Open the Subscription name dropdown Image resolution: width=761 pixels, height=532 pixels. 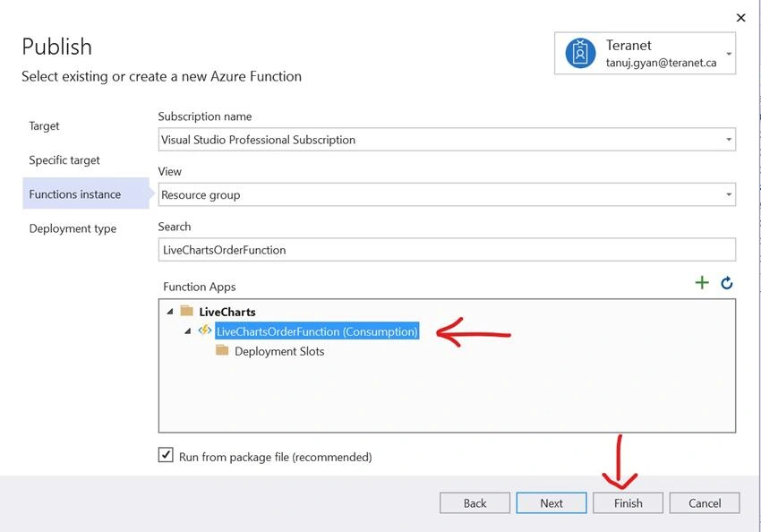tap(447, 140)
